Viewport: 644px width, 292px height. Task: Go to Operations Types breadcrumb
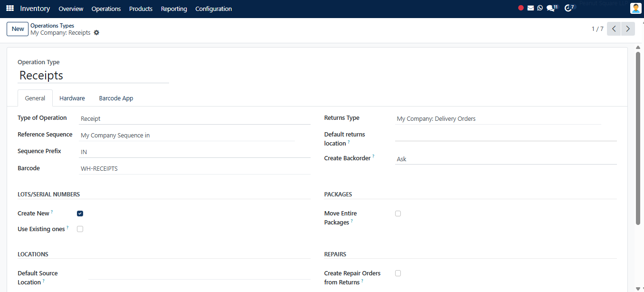[52, 26]
